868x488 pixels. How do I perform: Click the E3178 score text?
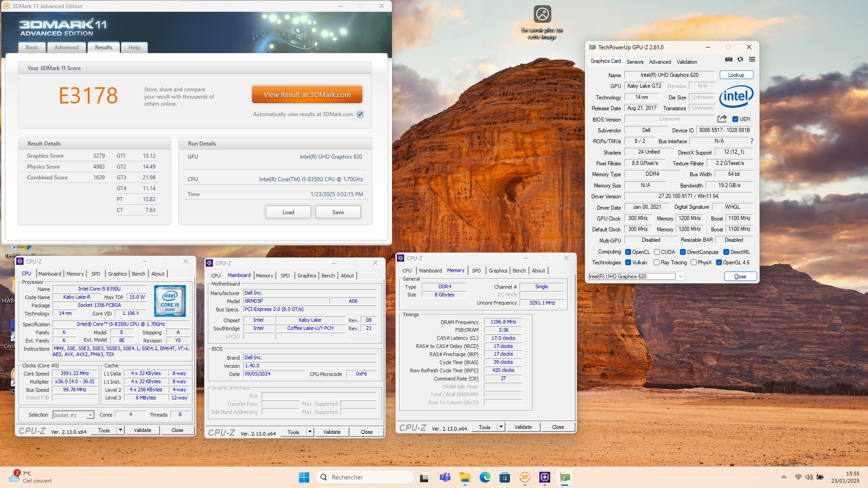(x=89, y=96)
